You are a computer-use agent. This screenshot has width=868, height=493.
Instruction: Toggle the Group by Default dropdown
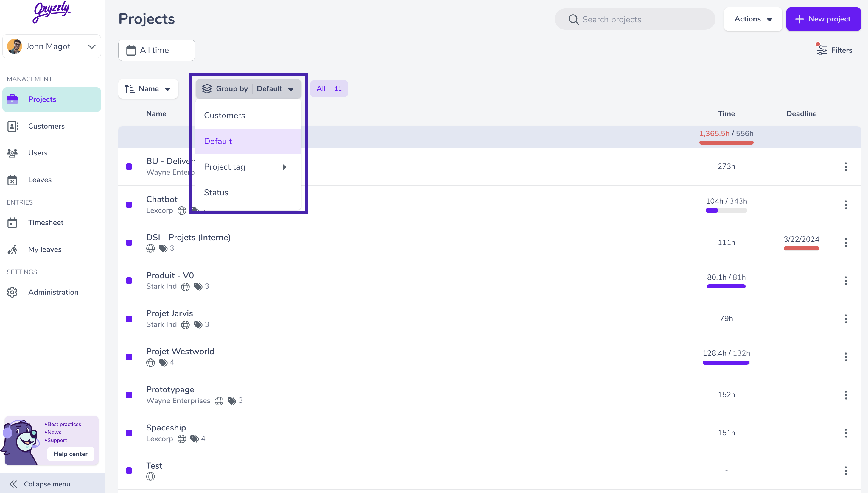(x=248, y=89)
